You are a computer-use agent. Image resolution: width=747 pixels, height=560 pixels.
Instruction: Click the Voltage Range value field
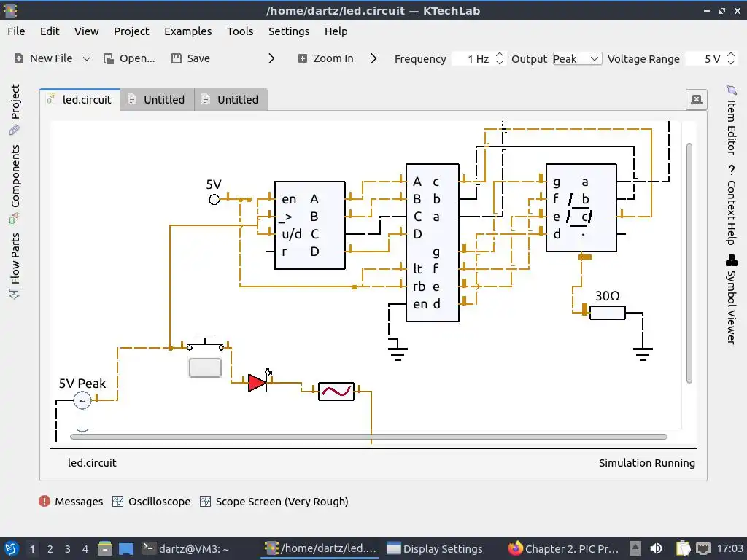coord(705,59)
